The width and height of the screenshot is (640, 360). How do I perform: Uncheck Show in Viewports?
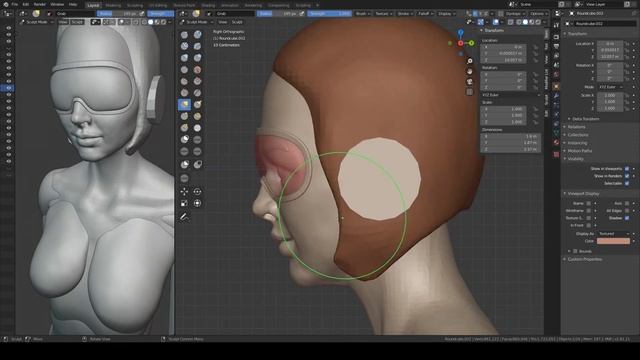pos(627,169)
